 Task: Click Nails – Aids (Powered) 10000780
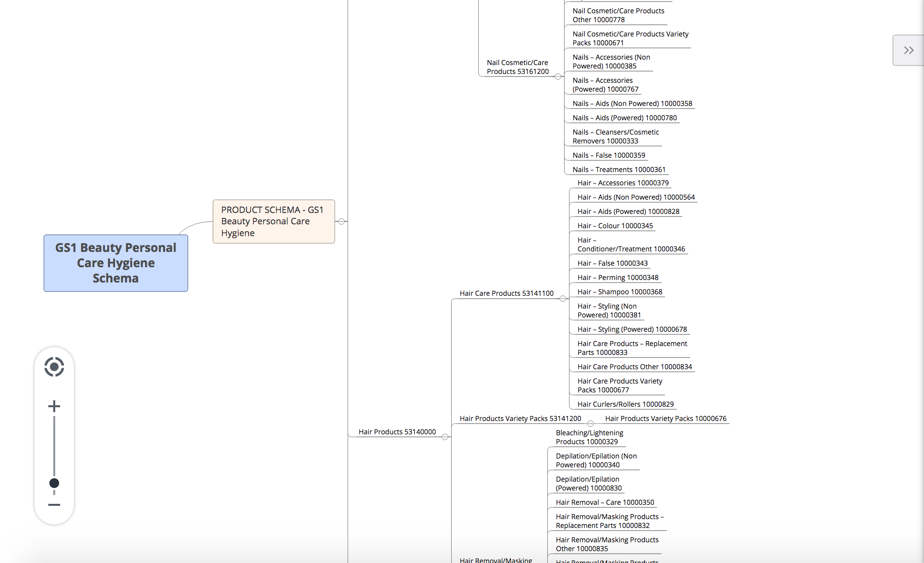coord(625,118)
